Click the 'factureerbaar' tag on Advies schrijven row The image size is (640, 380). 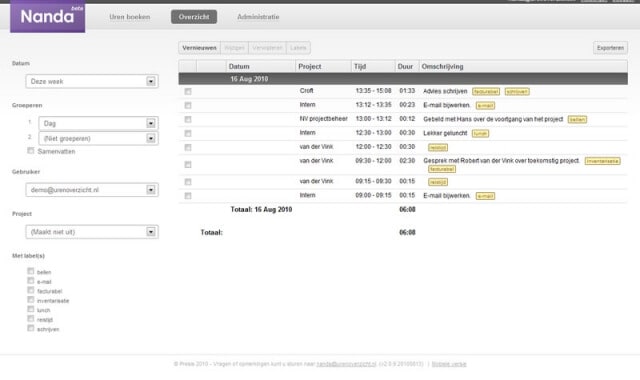click(486, 92)
